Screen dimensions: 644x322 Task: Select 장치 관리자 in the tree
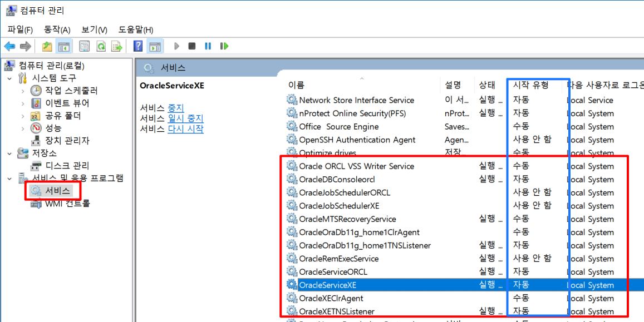click(67, 141)
